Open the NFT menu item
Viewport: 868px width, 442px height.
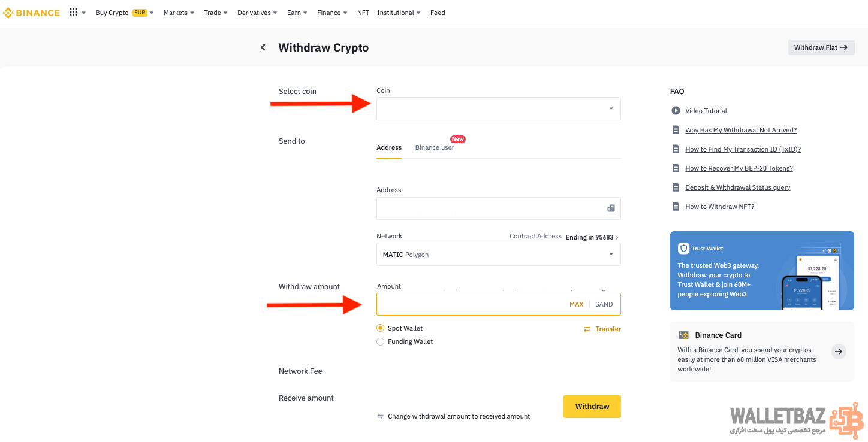[363, 13]
